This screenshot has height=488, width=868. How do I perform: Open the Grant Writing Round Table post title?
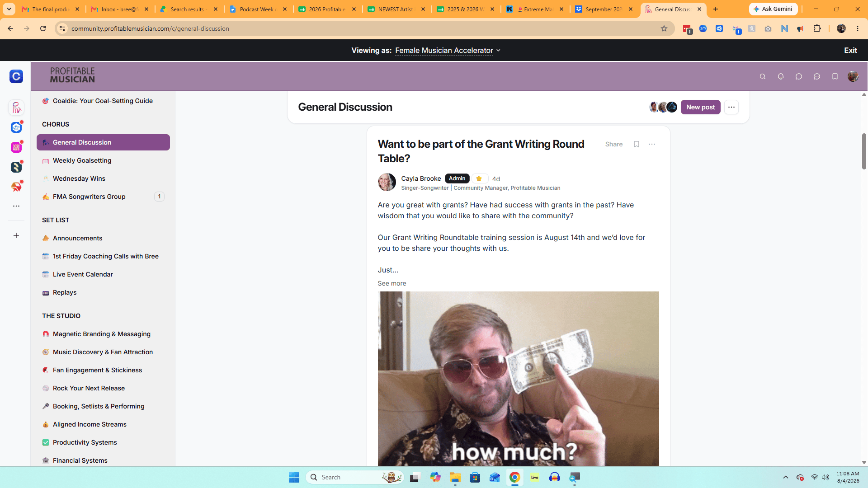(x=481, y=151)
